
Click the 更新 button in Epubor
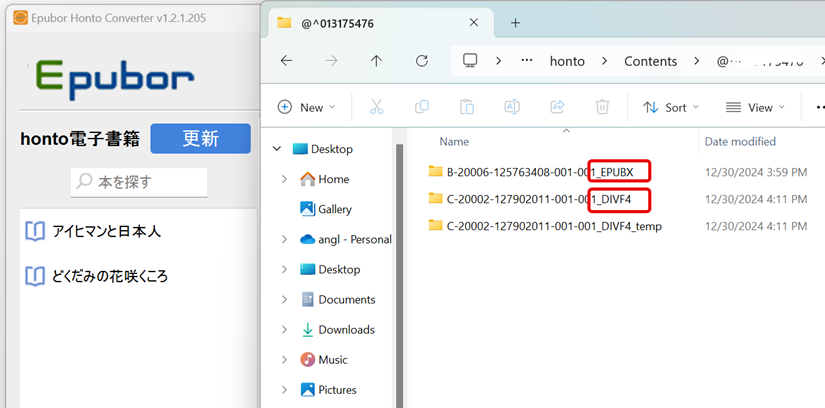200,139
